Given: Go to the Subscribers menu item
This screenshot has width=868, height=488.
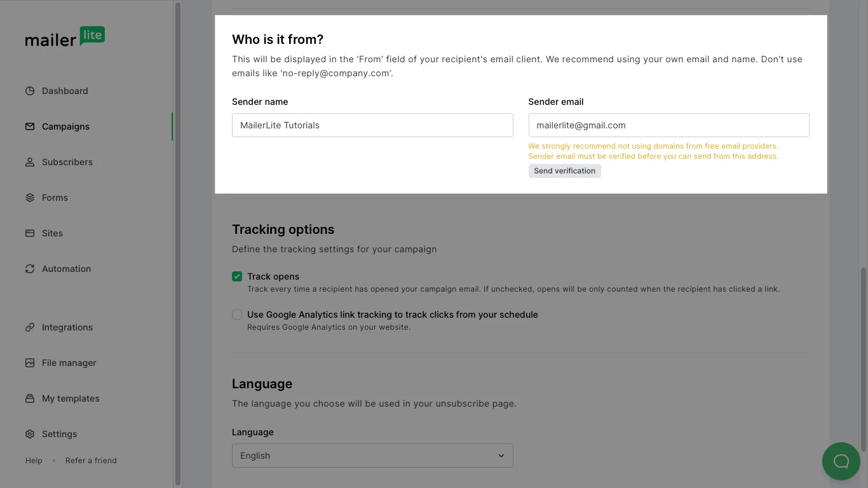Looking at the screenshot, I should click(67, 162).
